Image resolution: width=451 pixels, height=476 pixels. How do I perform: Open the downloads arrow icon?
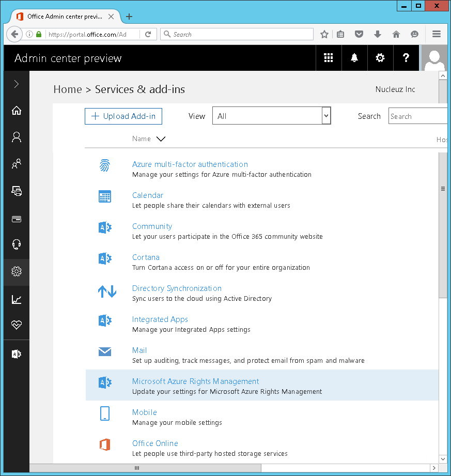pos(378,34)
